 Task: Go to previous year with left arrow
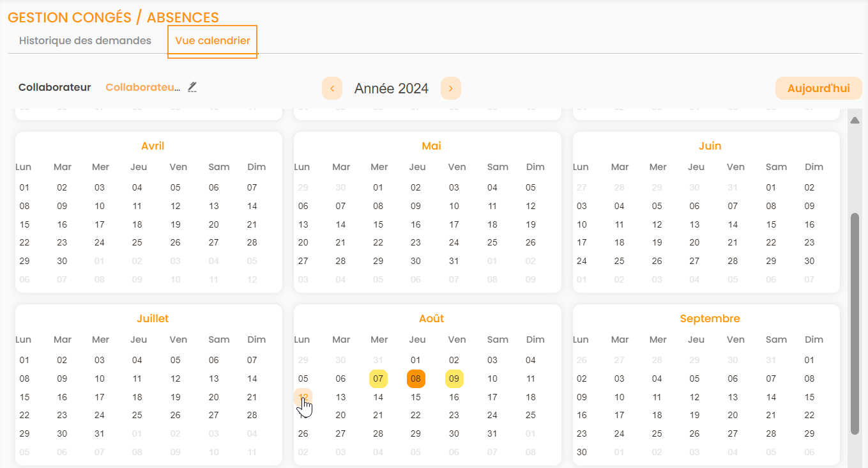tap(332, 88)
